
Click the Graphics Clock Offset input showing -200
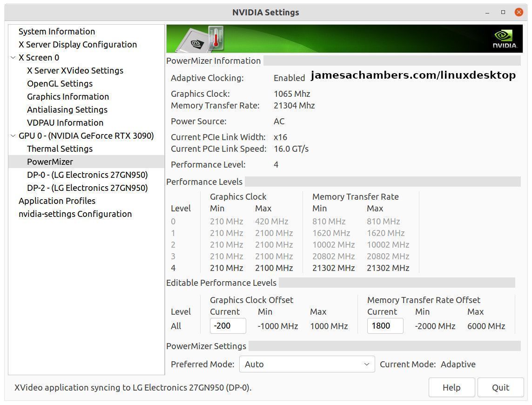(x=228, y=326)
